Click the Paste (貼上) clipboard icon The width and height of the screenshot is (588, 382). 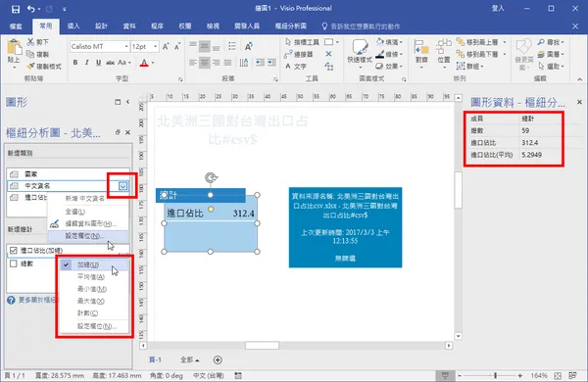tap(15, 47)
